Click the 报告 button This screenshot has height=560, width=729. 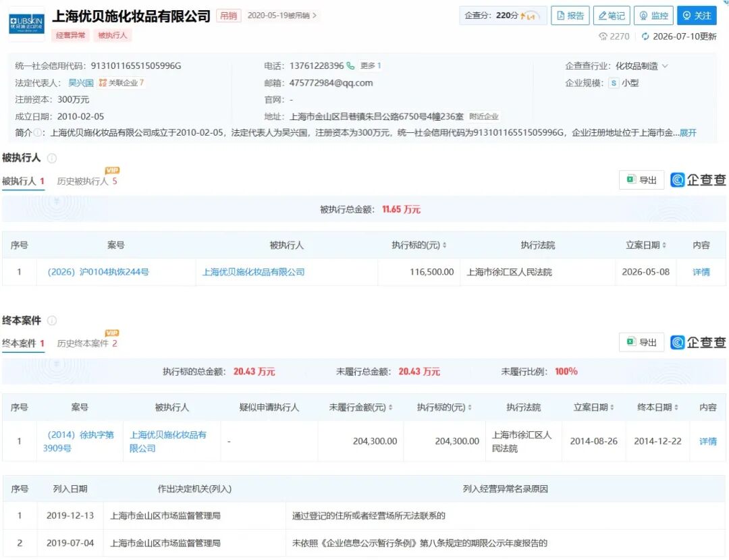[570, 16]
